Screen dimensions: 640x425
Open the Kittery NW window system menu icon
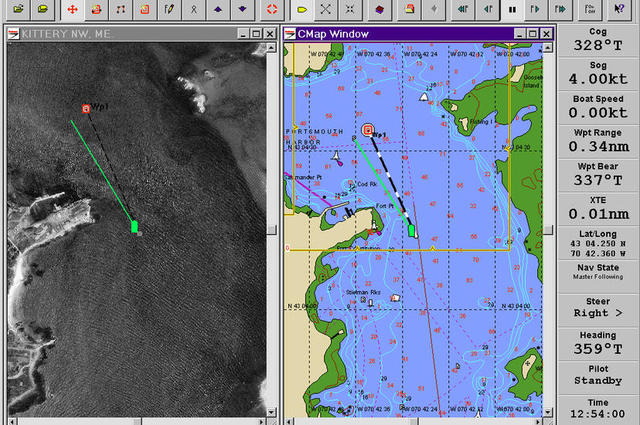13,34
